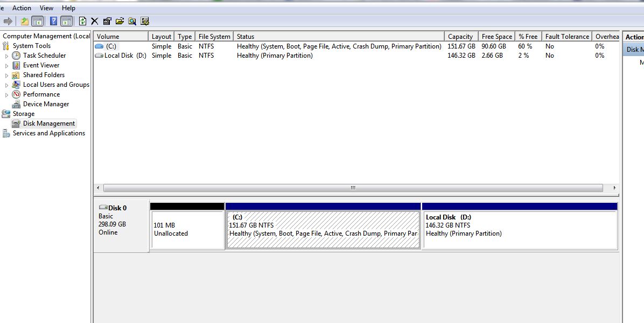Sort by the Type column header
The width and height of the screenshot is (644, 323).
[185, 36]
